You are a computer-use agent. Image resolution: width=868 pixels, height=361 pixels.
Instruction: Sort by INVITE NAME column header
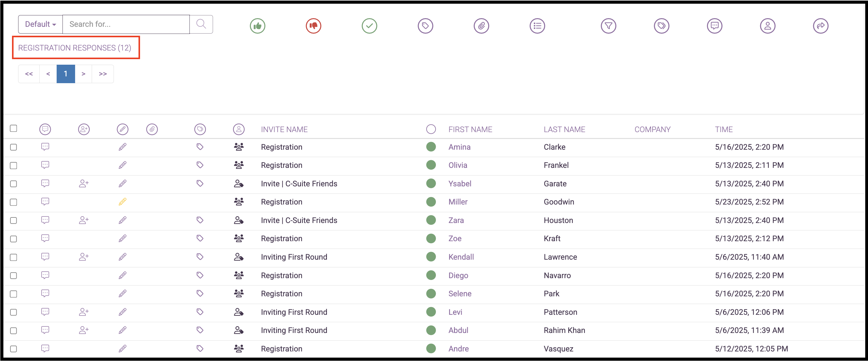284,129
